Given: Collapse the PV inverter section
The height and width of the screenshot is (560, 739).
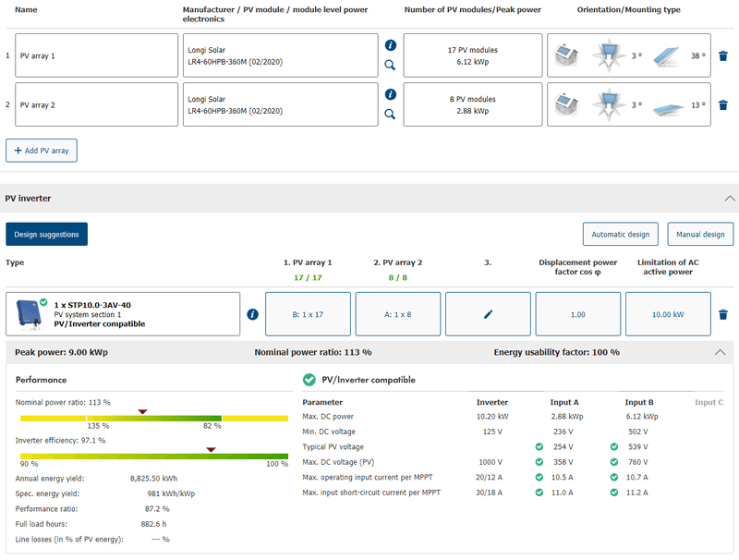Looking at the screenshot, I should pos(730,199).
